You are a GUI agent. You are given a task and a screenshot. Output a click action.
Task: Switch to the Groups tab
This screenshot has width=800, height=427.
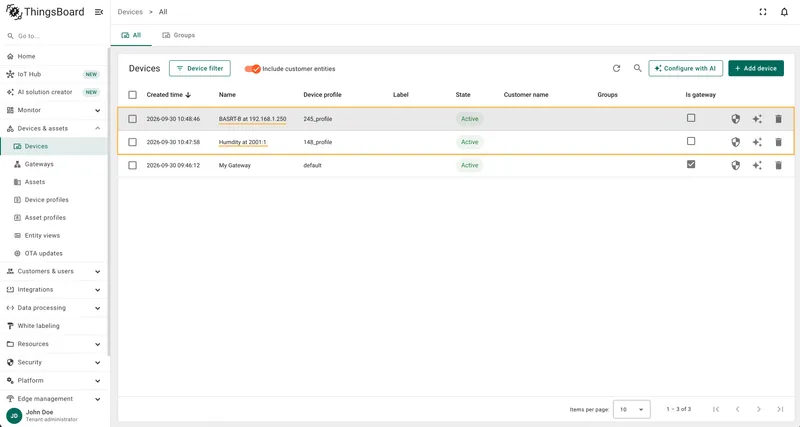[179, 35]
